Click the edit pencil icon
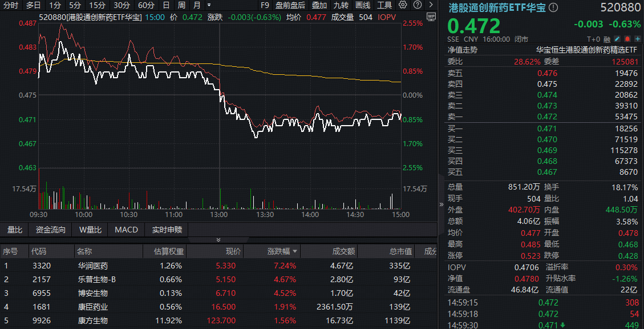Viewport: 644px width, 329px height. coord(617,39)
